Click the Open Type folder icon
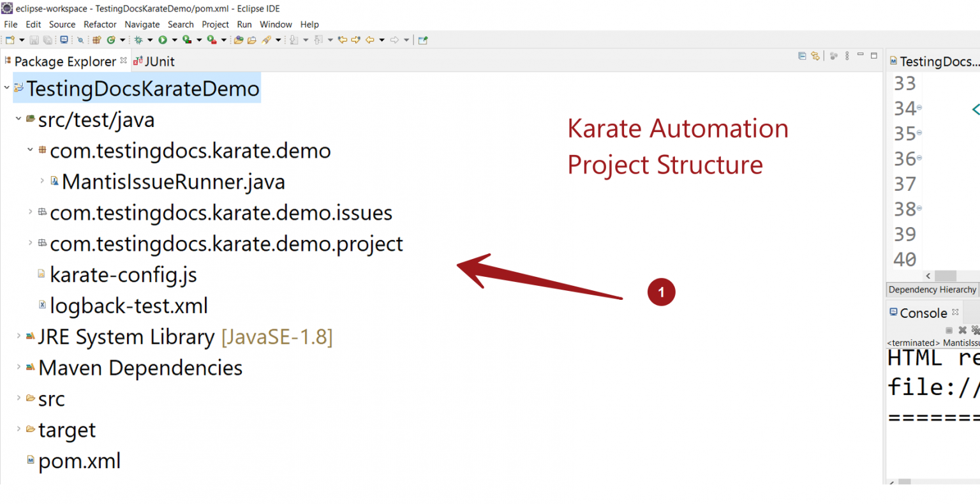The height and width of the screenshot is (504, 980). pos(239,40)
